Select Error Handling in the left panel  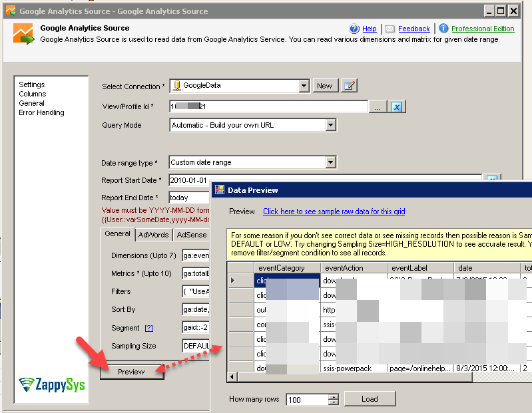pos(41,112)
